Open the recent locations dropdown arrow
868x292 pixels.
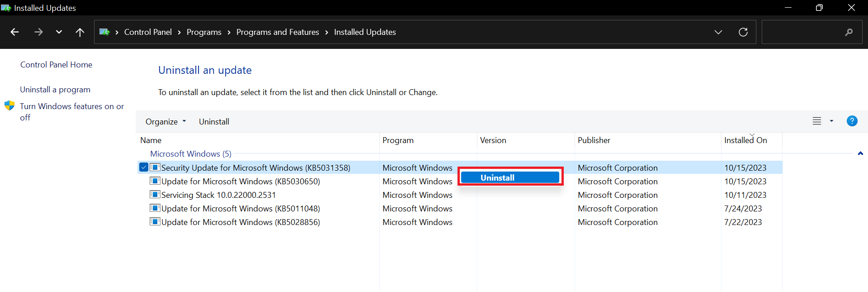pos(59,32)
